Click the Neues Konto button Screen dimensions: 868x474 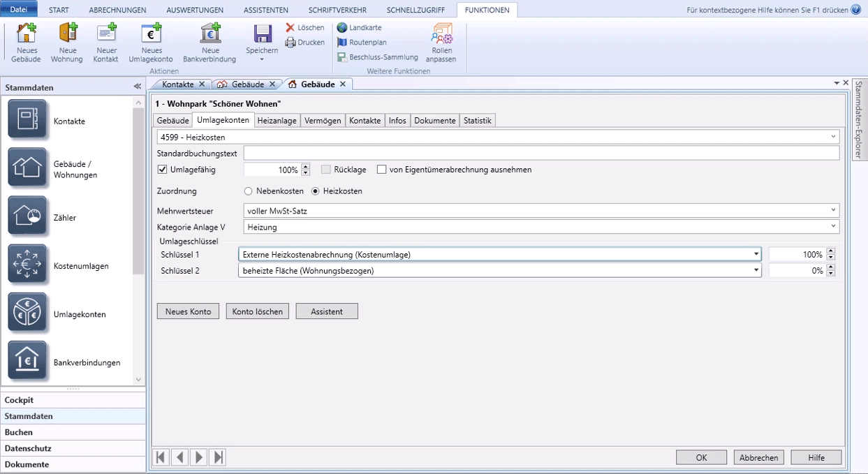click(x=189, y=311)
